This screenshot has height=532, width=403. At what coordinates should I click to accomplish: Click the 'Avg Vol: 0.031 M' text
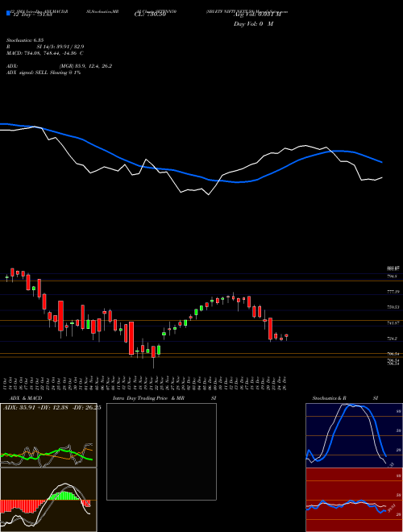tap(258, 15)
